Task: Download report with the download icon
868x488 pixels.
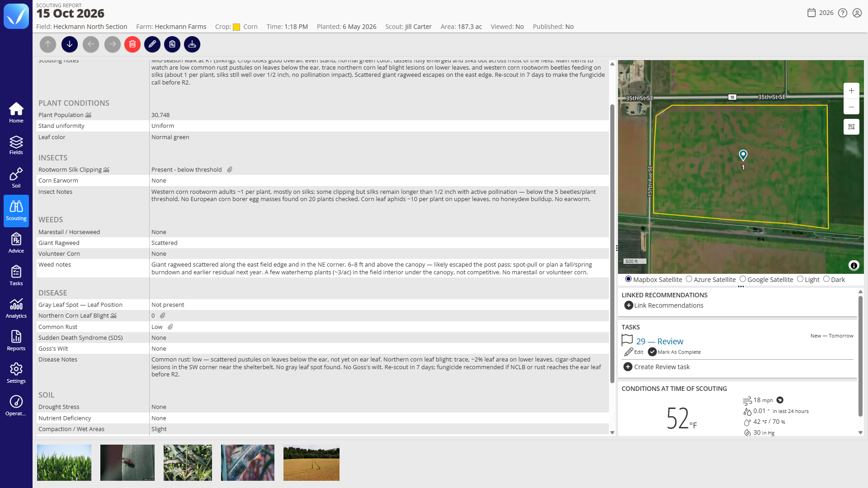Action: tap(192, 44)
